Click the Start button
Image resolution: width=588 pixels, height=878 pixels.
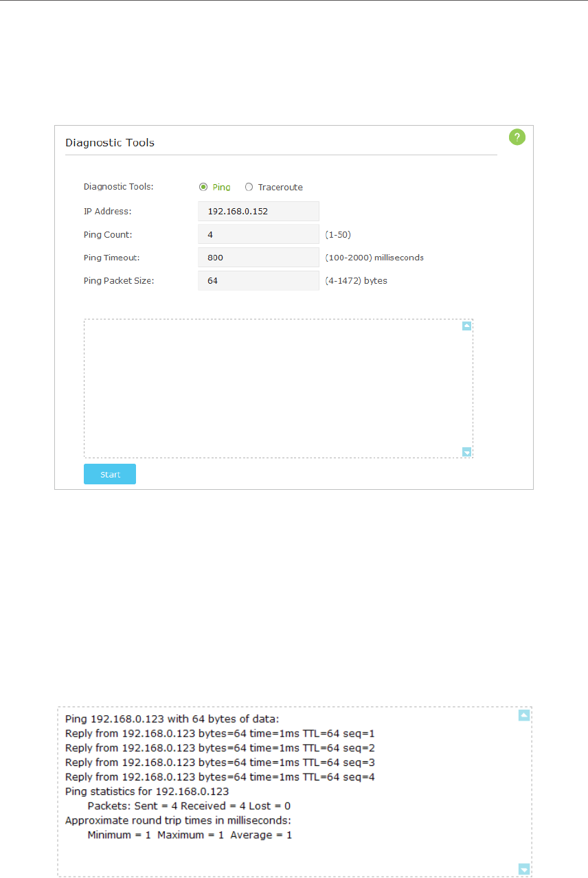click(x=110, y=474)
